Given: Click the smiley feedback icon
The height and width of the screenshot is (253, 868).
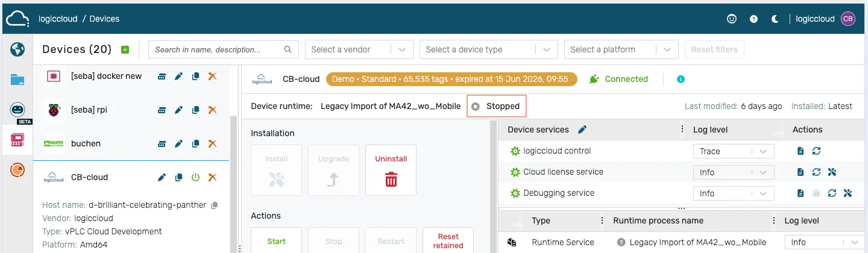Looking at the screenshot, I should pos(732,19).
